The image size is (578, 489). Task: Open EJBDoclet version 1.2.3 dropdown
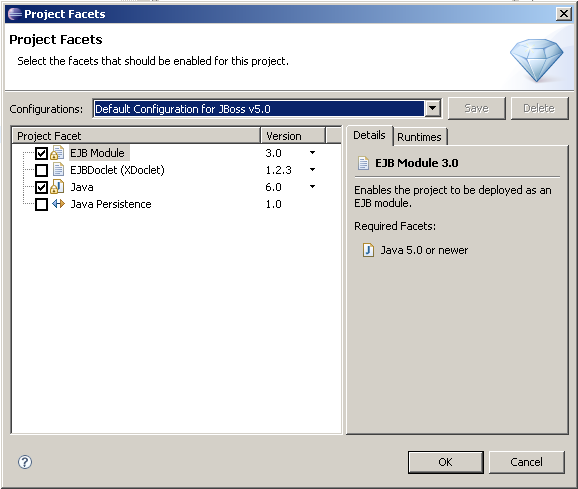pos(312,170)
